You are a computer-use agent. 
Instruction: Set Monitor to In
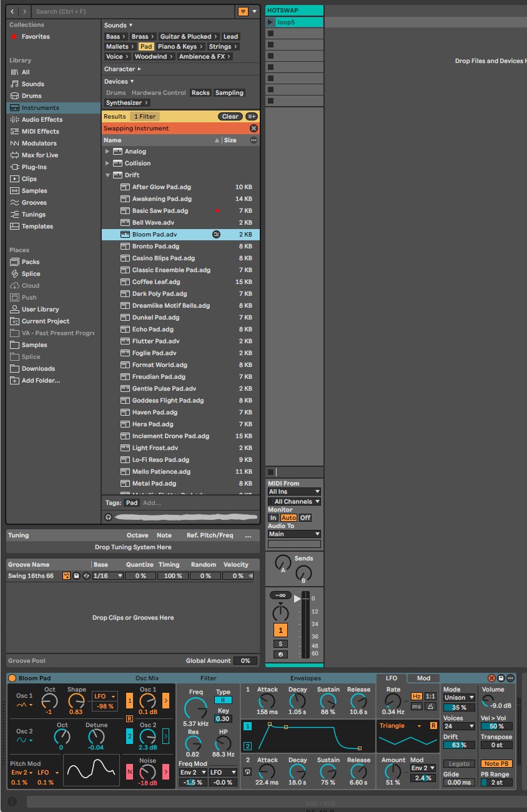point(273,517)
